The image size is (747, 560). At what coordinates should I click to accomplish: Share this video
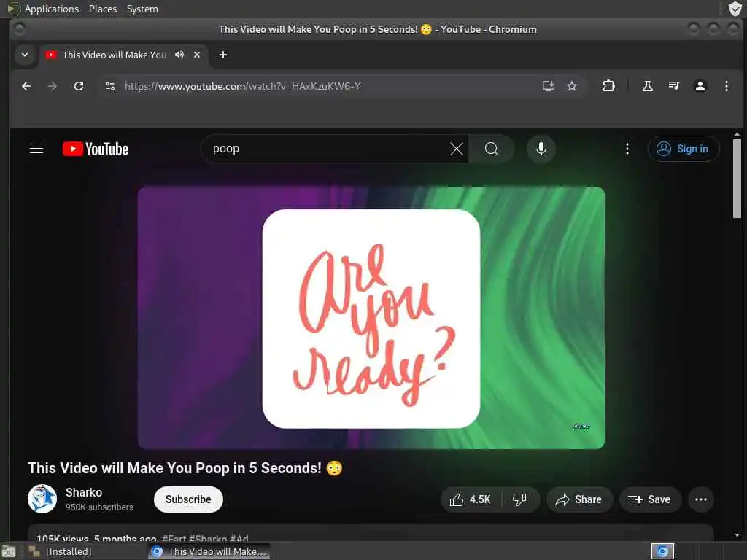click(579, 499)
